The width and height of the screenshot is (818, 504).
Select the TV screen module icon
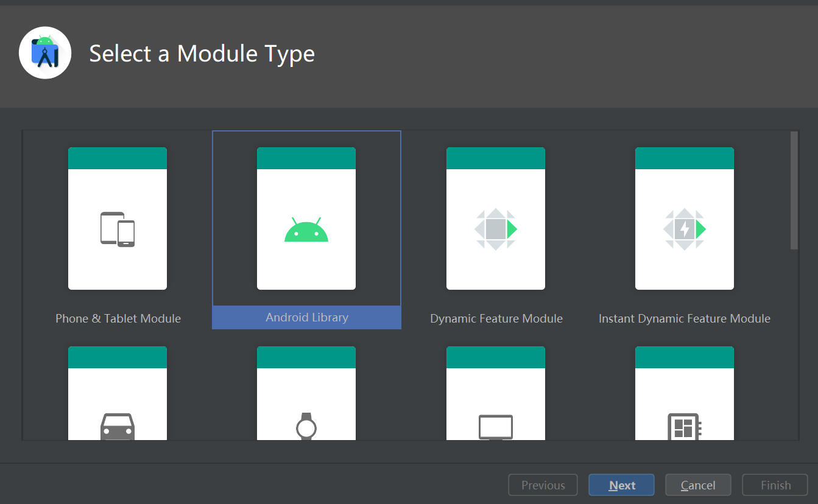click(496, 427)
